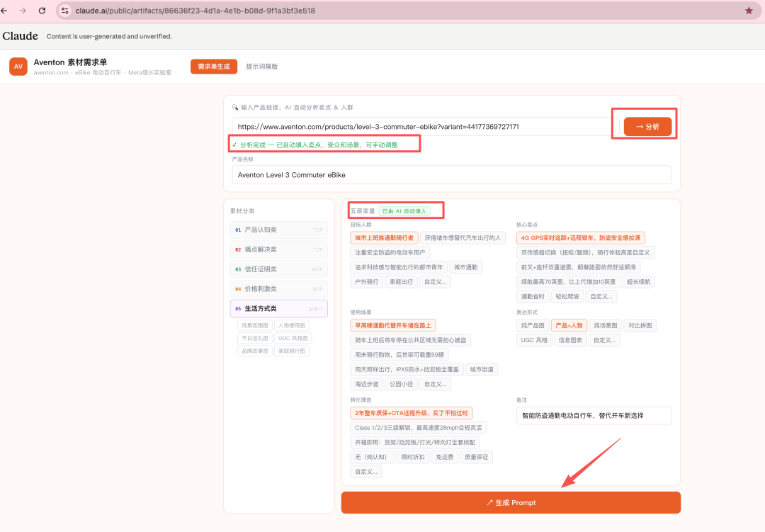Toggle reason 2年整车质保+OTA远程升级
765x532 pixels.
click(412, 414)
